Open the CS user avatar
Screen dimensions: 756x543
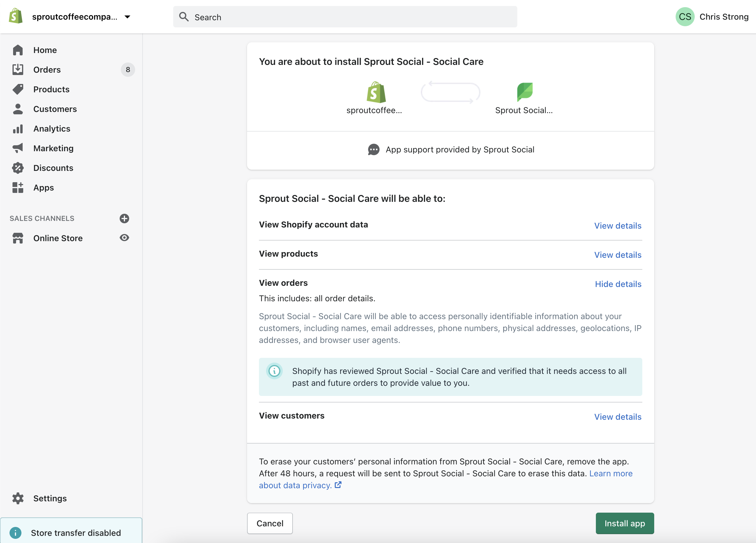click(x=685, y=17)
